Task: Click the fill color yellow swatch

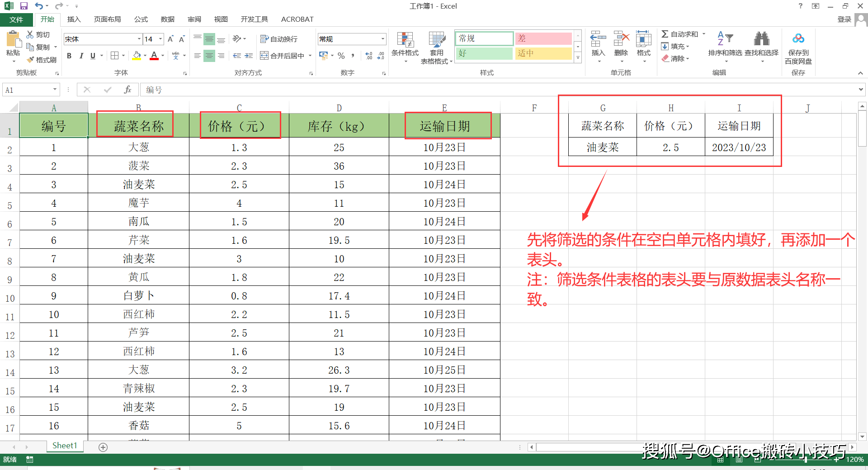Action: click(x=137, y=56)
